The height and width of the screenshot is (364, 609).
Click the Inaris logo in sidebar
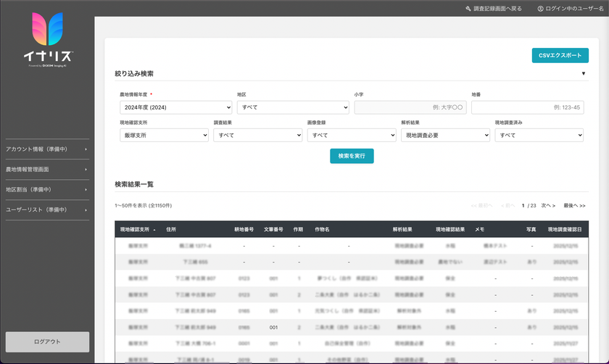[x=47, y=40]
